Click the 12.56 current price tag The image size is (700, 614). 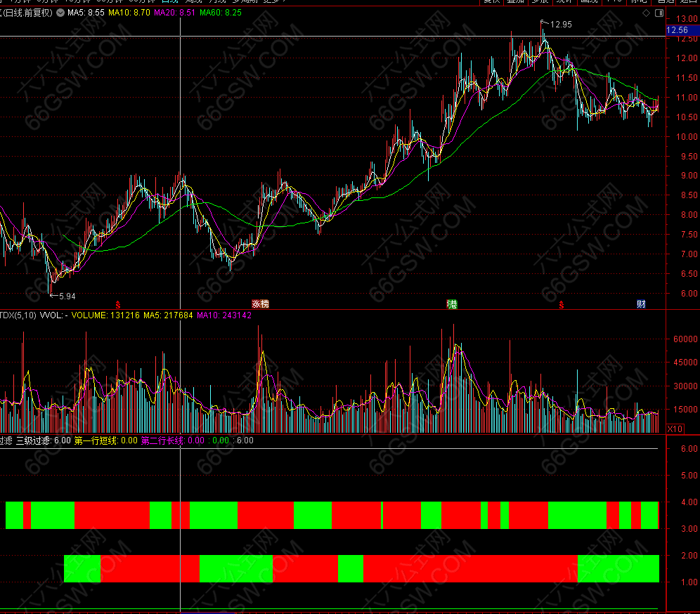(677, 30)
